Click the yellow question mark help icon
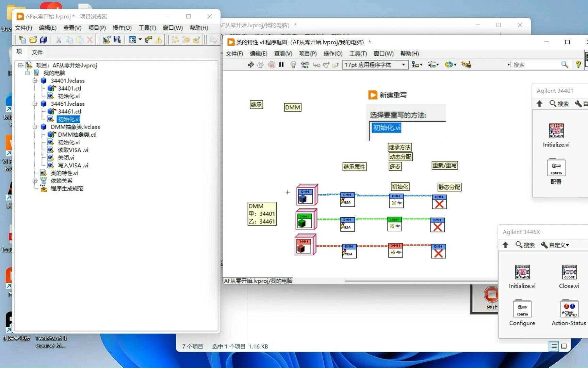The image size is (588, 368). point(578,65)
